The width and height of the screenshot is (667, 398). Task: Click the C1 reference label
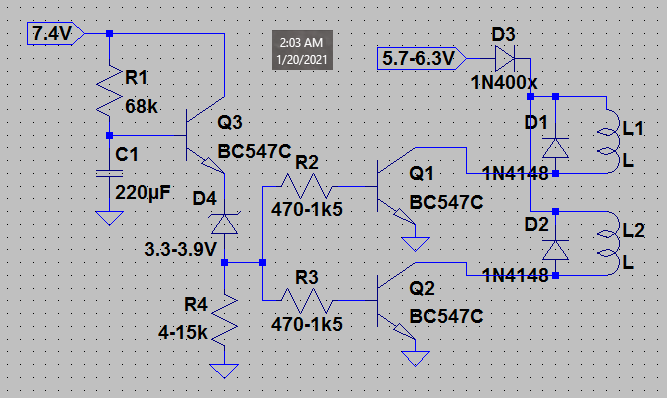click(127, 154)
